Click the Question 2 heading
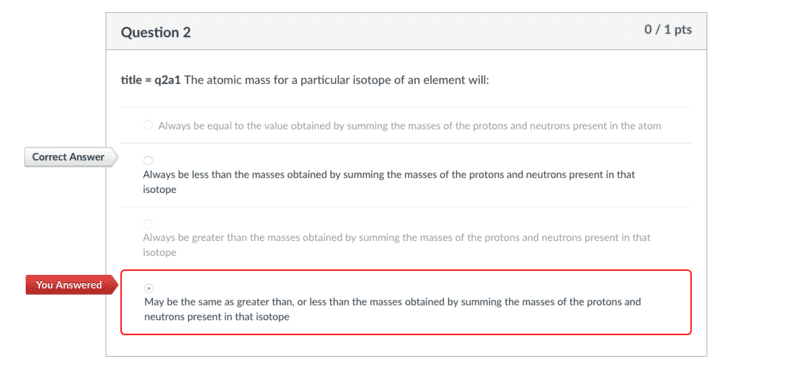 (x=156, y=33)
